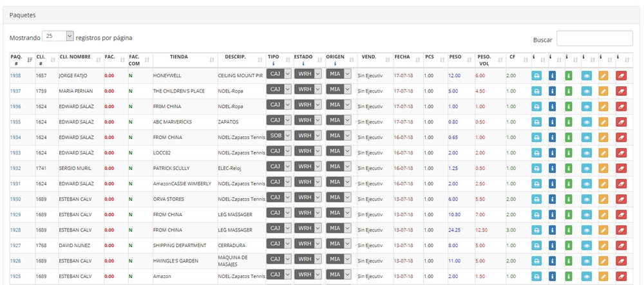Screen dimensions: 644x285
Task: Click info icon under TIPO header
Action: click(x=273, y=64)
